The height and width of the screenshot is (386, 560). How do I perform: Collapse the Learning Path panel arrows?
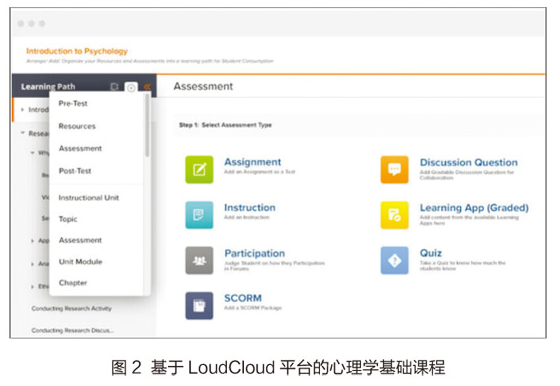point(147,87)
